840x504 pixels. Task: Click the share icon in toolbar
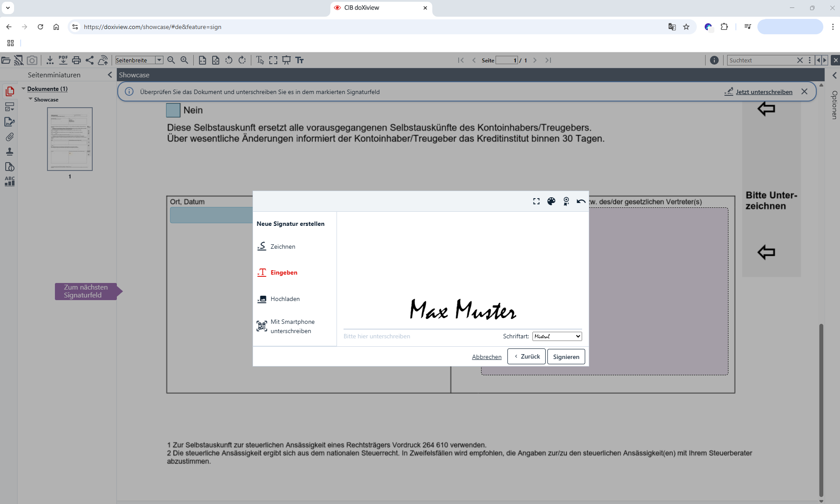pyautogui.click(x=90, y=60)
